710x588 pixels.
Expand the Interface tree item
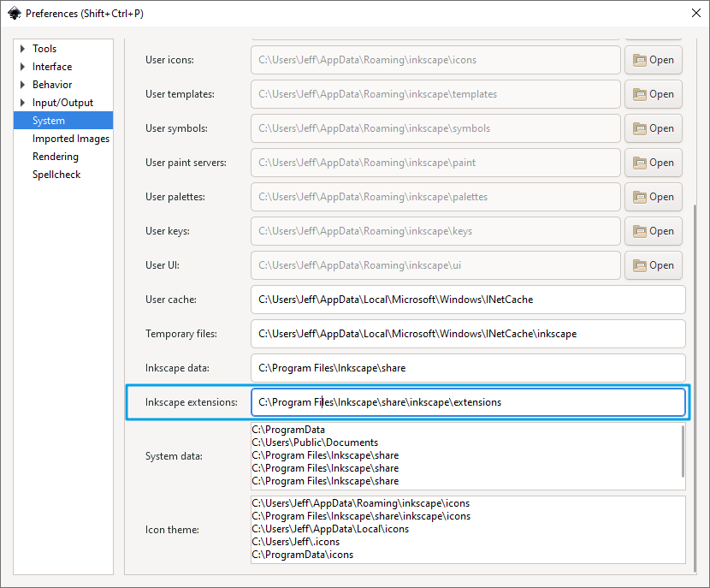(x=22, y=67)
